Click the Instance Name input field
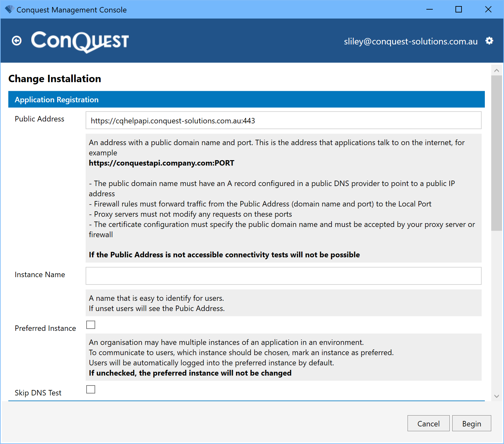The height and width of the screenshot is (444, 504). 283,276
